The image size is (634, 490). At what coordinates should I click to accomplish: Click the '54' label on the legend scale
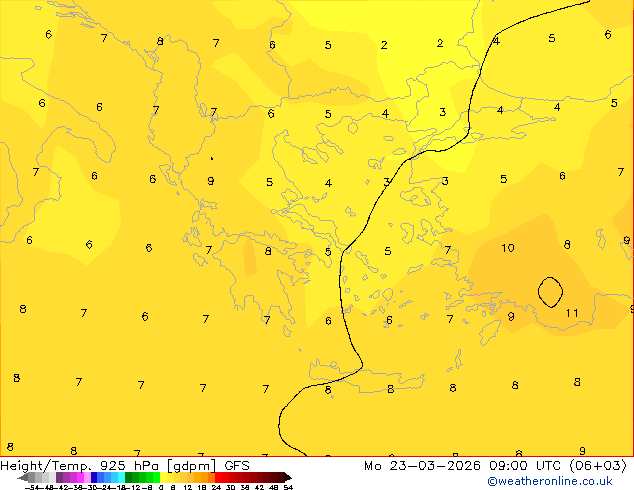point(288,487)
